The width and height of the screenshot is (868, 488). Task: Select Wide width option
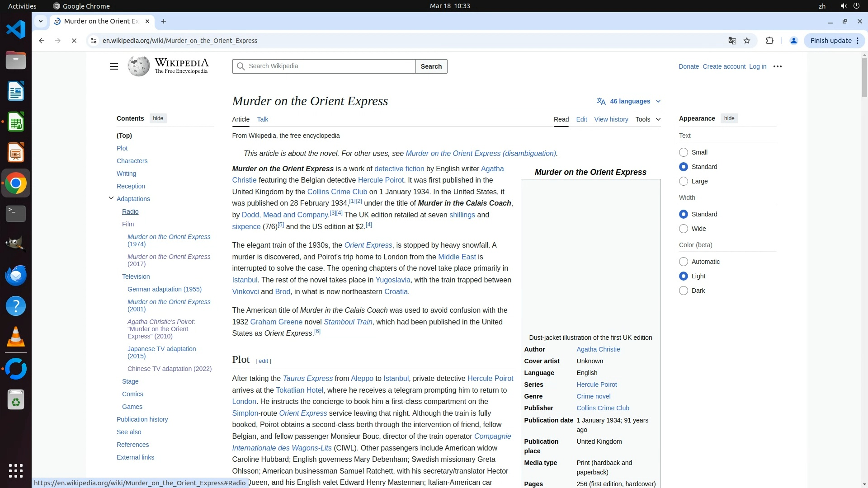(684, 229)
